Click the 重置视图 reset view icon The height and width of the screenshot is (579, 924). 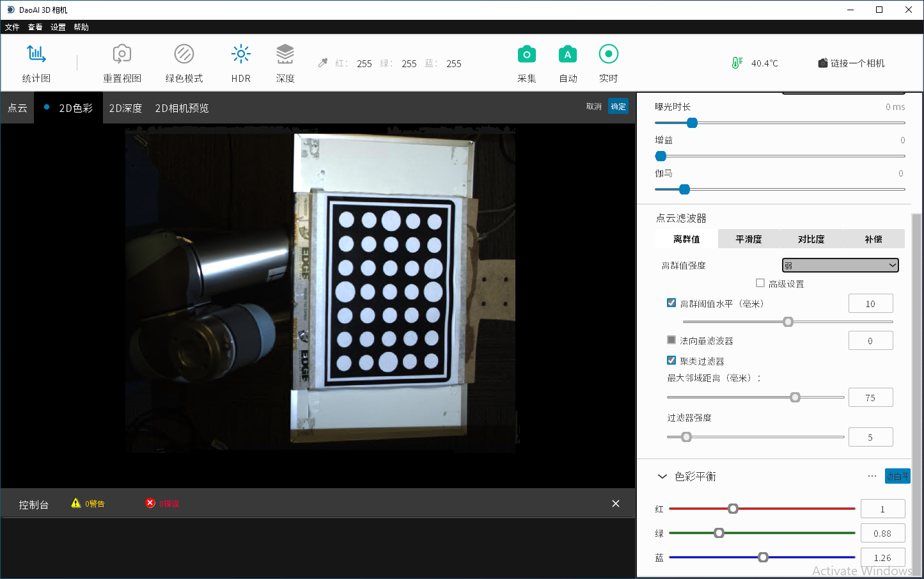point(122,54)
